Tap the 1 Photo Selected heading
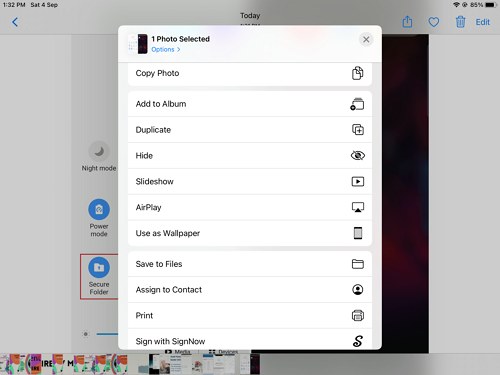Image resolution: width=500 pixels, height=375 pixels. click(x=180, y=39)
